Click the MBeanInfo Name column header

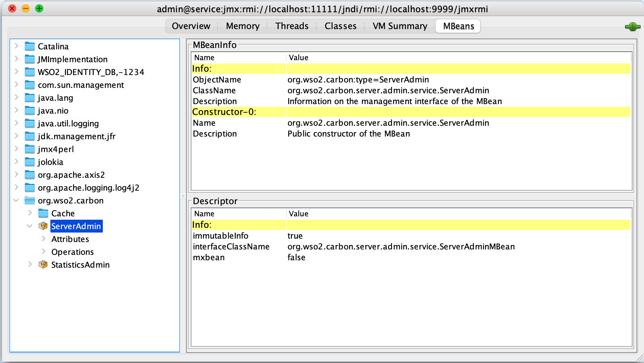tap(239, 57)
